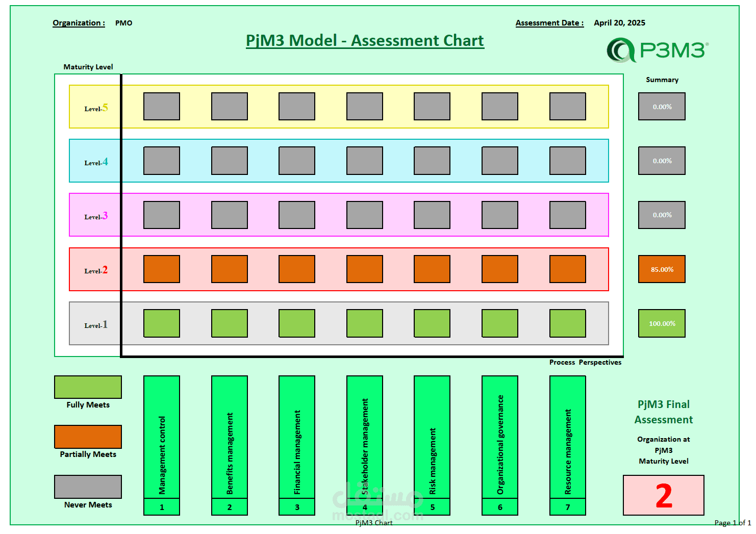Click Level-1 green cell for Benefits management
The image size is (756, 534).
pos(230,323)
